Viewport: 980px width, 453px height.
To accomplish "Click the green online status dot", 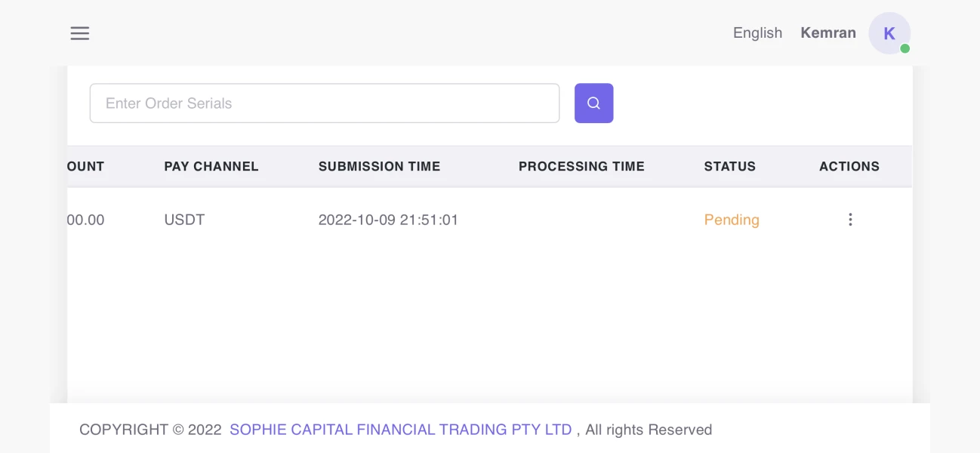I will click(x=904, y=48).
